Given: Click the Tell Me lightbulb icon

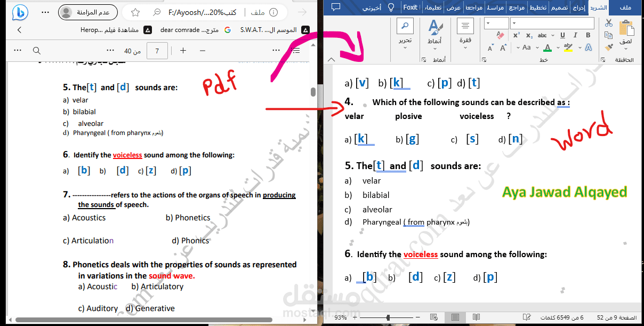Looking at the screenshot, I should click(x=391, y=7).
